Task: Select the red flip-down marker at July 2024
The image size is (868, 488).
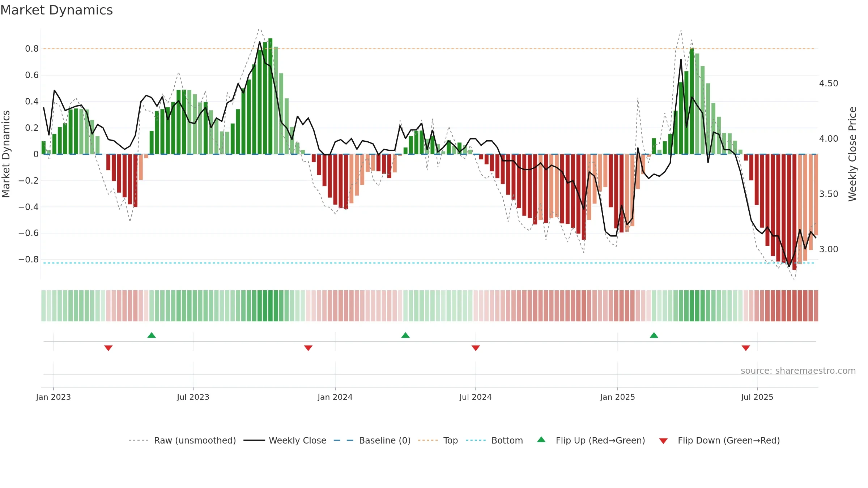Action: 476,348
